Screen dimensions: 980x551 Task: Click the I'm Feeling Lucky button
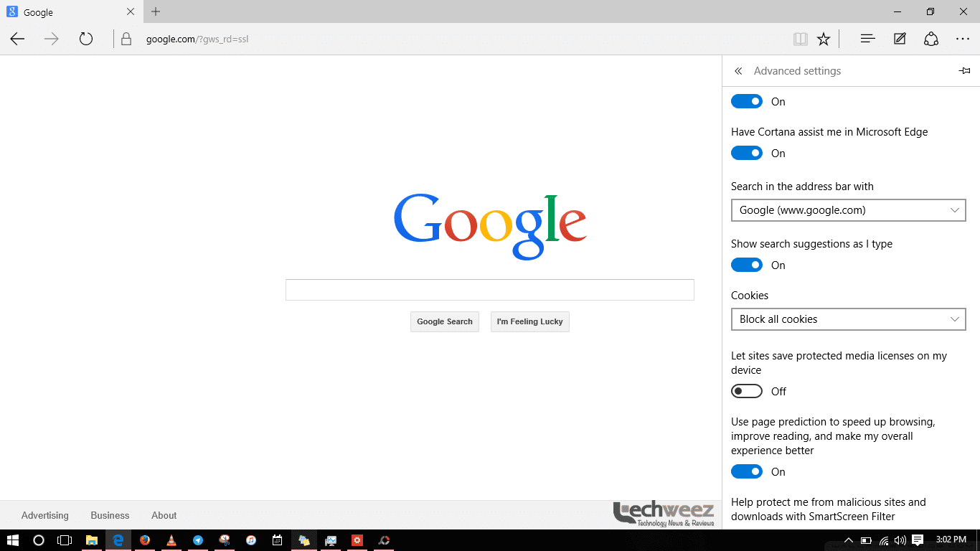click(530, 321)
